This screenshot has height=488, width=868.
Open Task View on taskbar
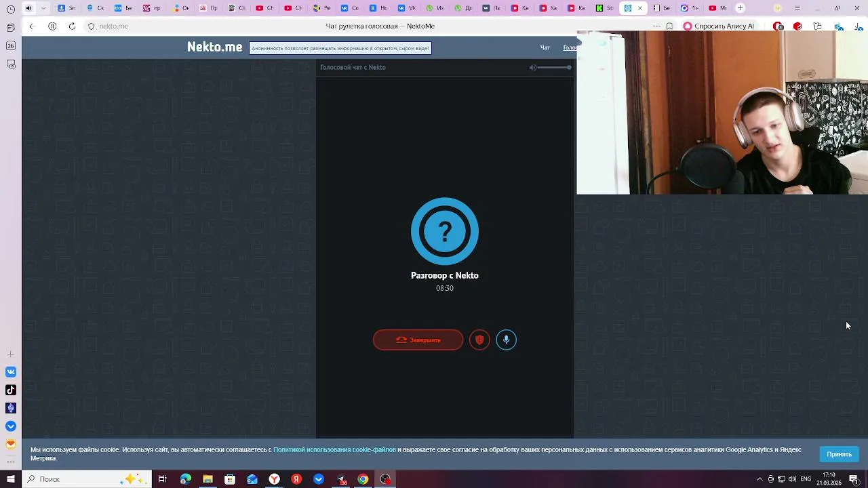(163, 479)
